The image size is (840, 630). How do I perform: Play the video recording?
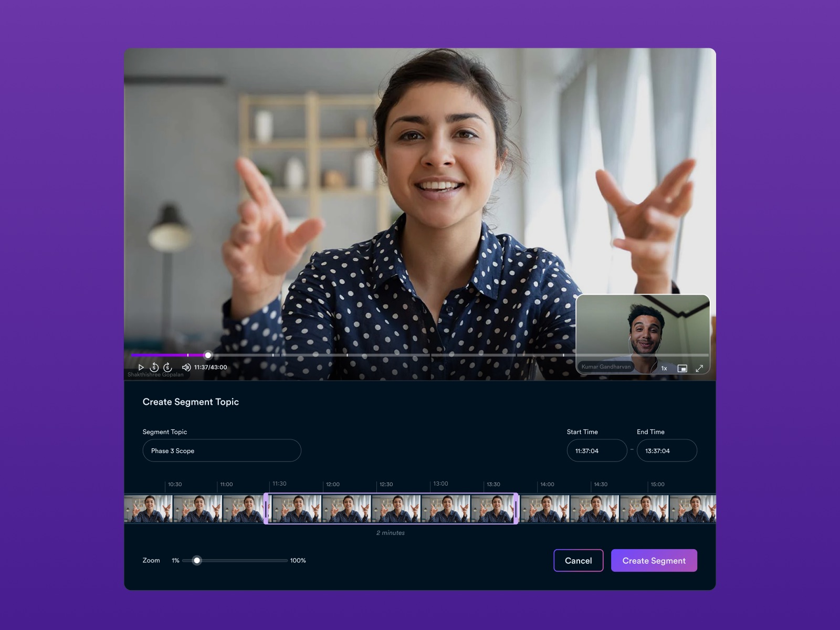point(141,367)
